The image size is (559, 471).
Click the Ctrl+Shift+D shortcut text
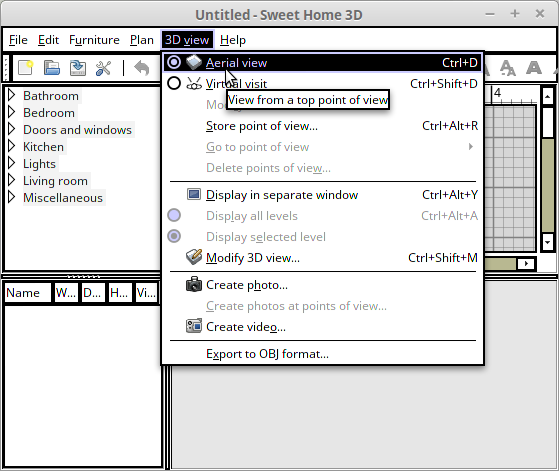[444, 84]
